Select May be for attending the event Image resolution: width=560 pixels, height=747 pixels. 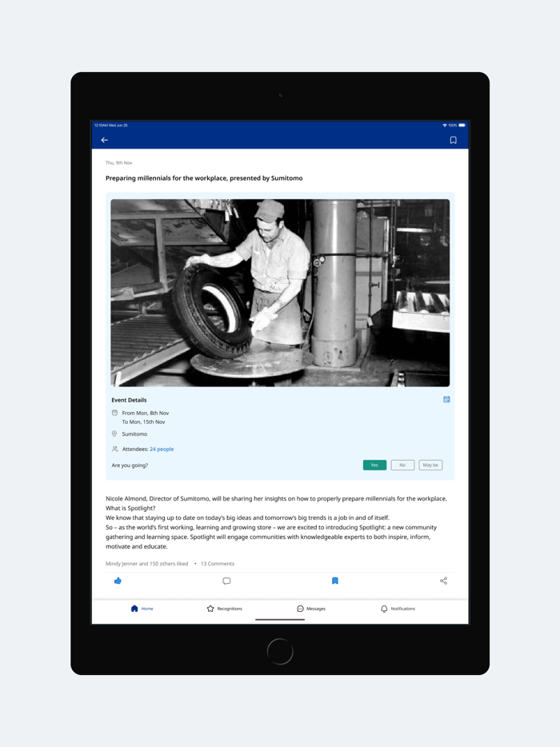pyautogui.click(x=430, y=465)
